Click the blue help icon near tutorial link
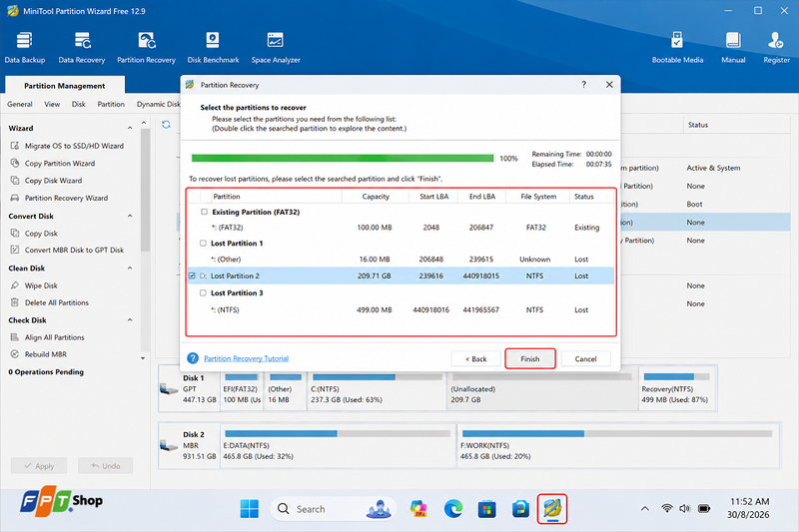Screen dimensions: 799x532 pyautogui.click(x=193, y=358)
